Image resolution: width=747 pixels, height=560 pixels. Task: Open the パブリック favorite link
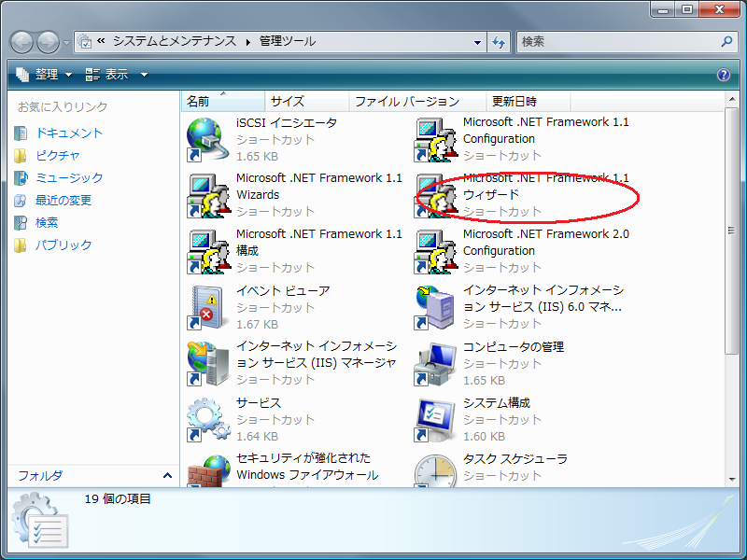tap(63, 245)
